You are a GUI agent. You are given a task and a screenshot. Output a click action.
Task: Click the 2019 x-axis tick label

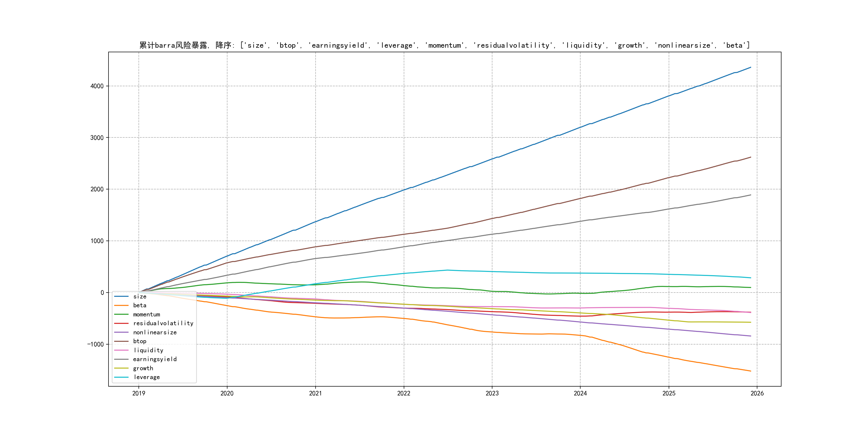point(139,393)
